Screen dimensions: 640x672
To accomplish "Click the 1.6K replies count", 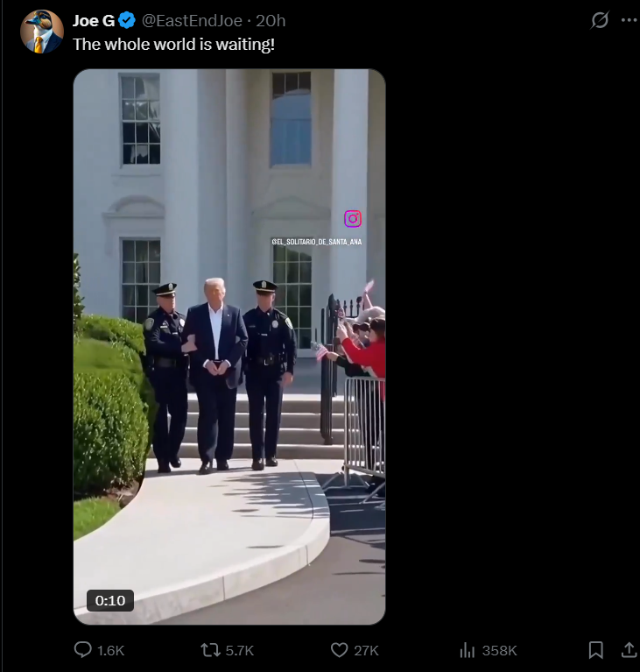I will [110, 651].
